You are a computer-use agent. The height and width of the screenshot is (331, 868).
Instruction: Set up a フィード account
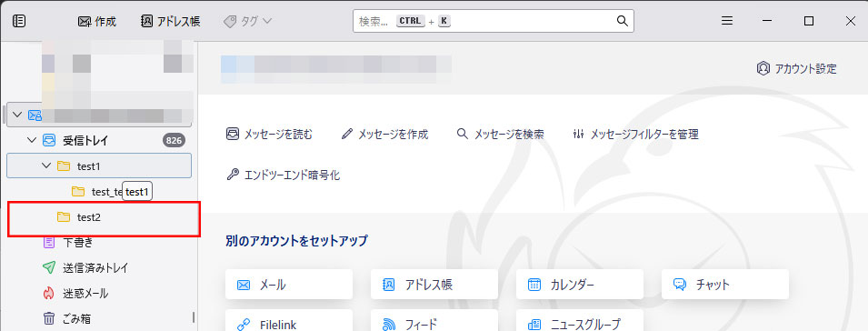pos(434,320)
